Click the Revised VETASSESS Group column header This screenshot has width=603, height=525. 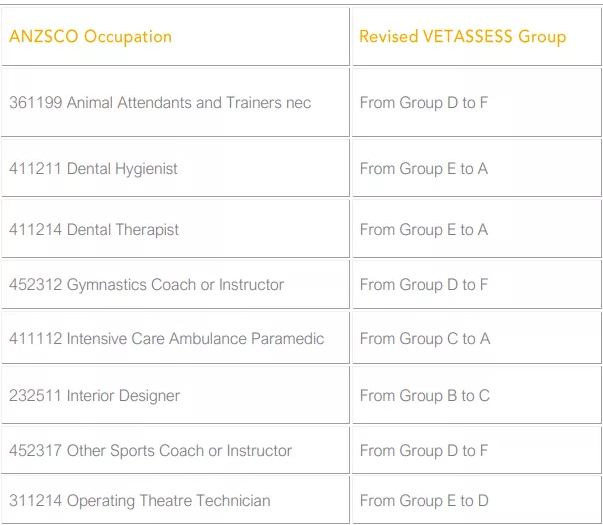click(x=462, y=37)
